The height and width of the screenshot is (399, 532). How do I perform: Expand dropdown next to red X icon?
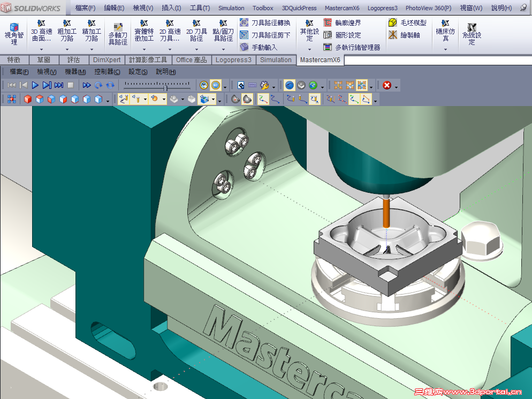[396, 87]
